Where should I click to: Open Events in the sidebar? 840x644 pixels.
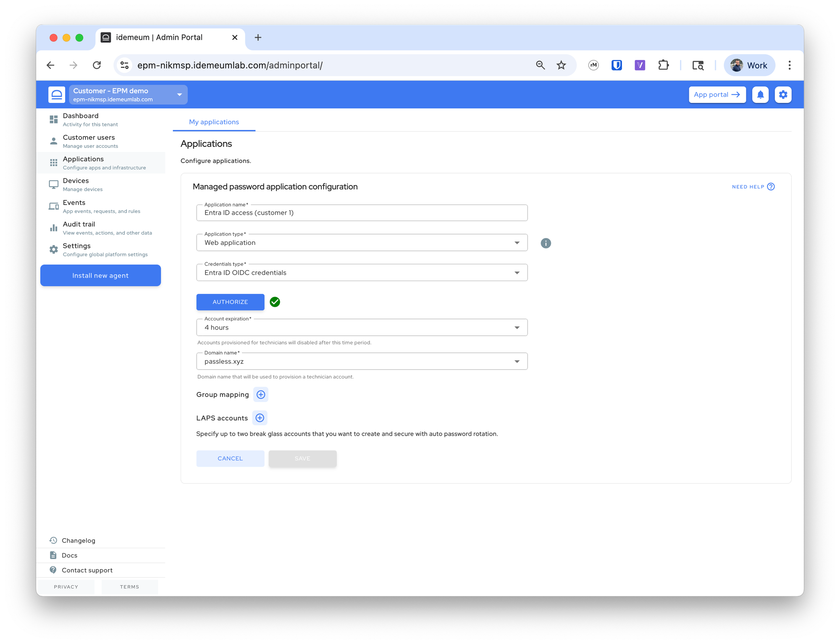click(x=101, y=206)
